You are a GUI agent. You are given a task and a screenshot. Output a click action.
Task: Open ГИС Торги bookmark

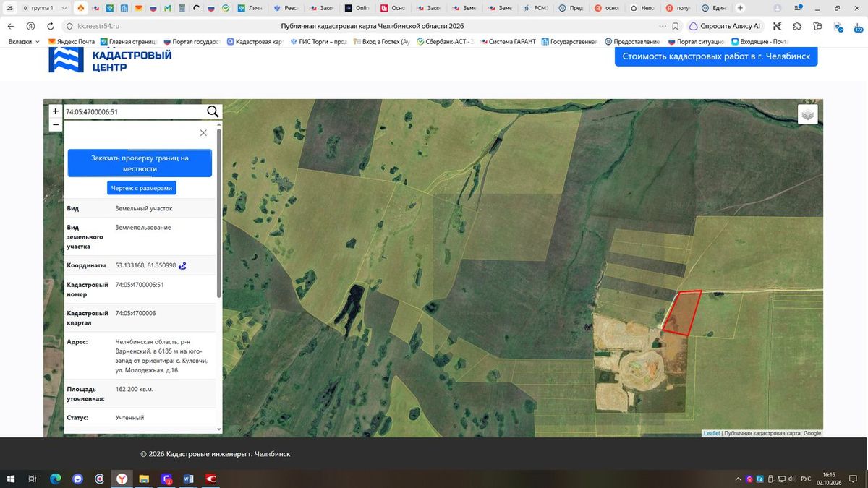coord(318,41)
